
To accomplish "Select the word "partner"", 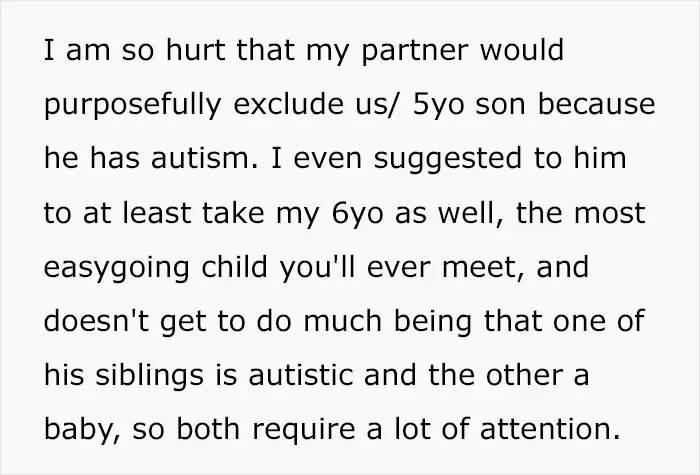I will pyautogui.click(x=415, y=52).
